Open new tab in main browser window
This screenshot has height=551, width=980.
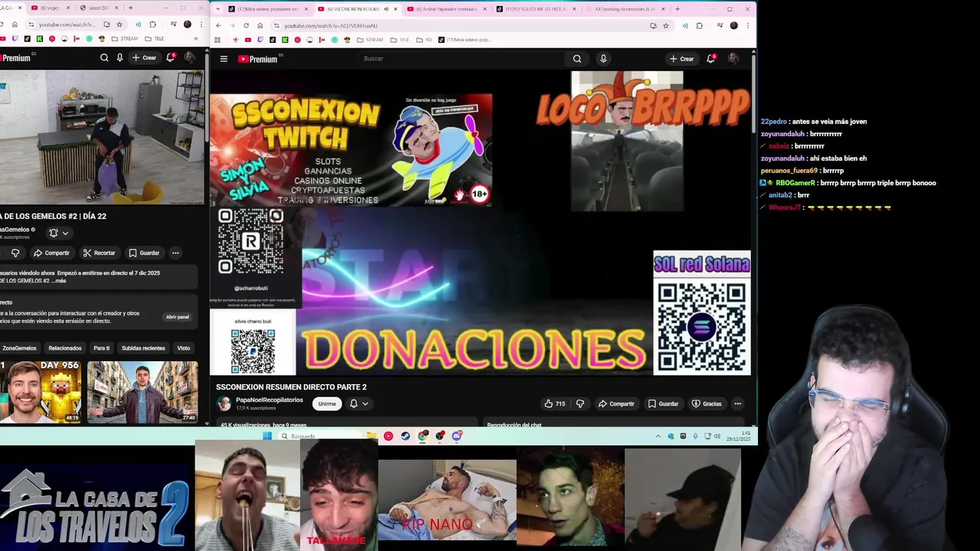coord(677,9)
